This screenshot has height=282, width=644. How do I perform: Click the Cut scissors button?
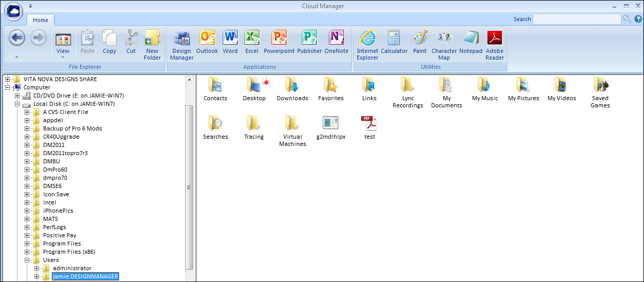click(x=131, y=42)
